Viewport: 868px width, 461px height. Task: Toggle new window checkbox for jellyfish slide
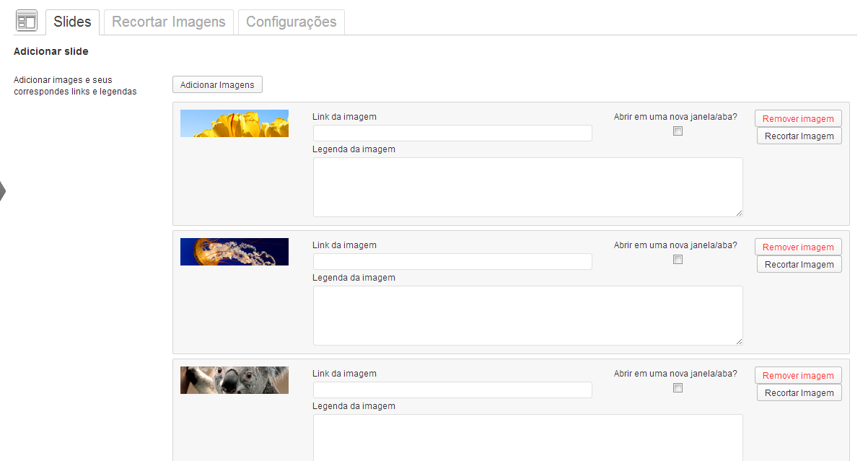[678, 260]
